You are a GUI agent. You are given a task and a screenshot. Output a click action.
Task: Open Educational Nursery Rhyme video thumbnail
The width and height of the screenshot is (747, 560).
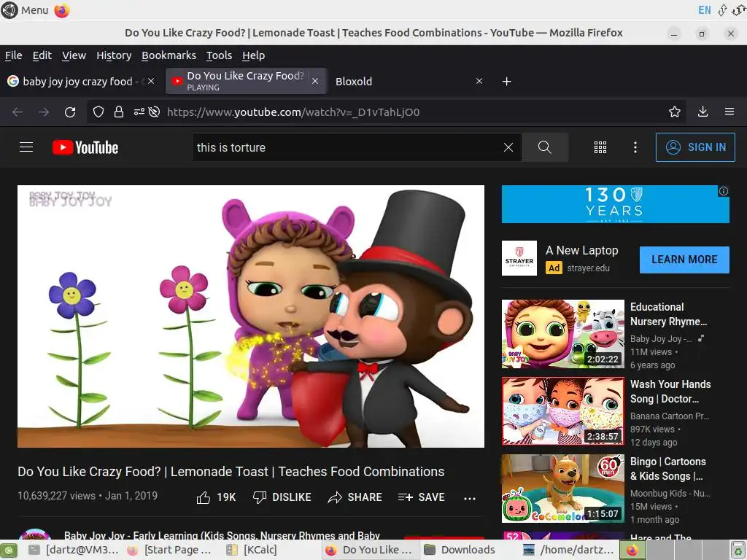pyautogui.click(x=562, y=334)
